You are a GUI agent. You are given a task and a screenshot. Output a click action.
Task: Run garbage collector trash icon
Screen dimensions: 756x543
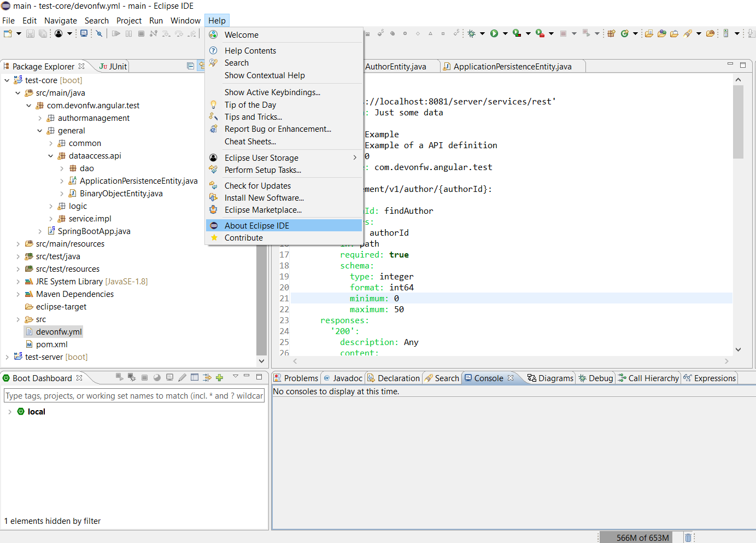[688, 538]
